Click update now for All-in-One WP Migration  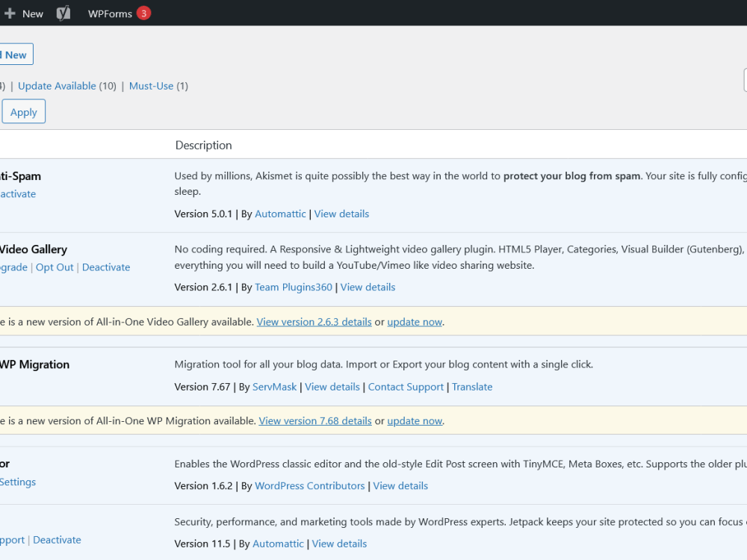point(415,421)
